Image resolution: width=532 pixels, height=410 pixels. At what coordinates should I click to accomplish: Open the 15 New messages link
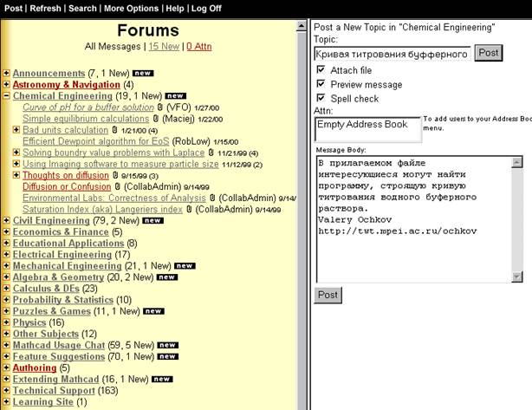(164, 47)
